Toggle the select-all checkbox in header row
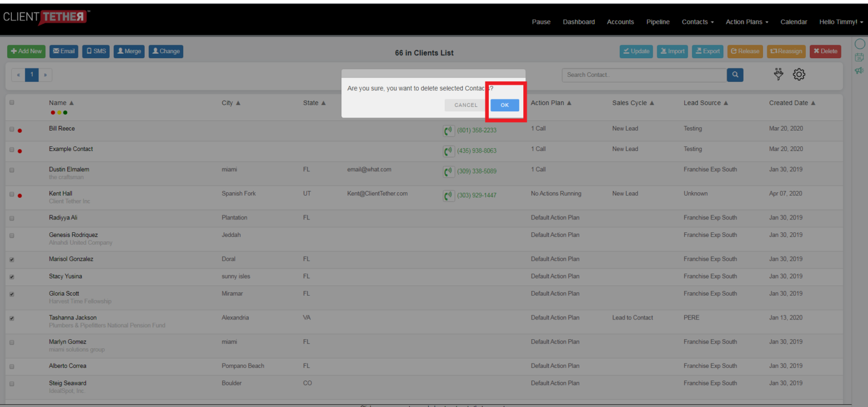 point(11,102)
